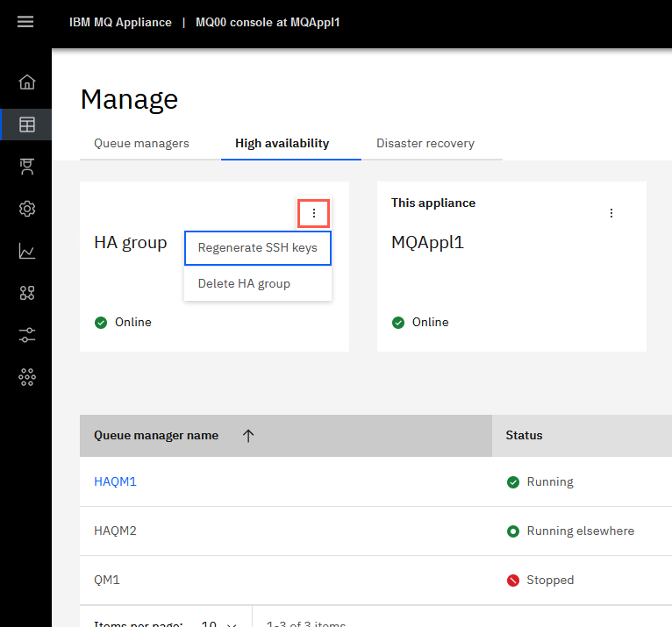Select the QM1 row name
Screen dimensions: 672x627
[x=107, y=580]
